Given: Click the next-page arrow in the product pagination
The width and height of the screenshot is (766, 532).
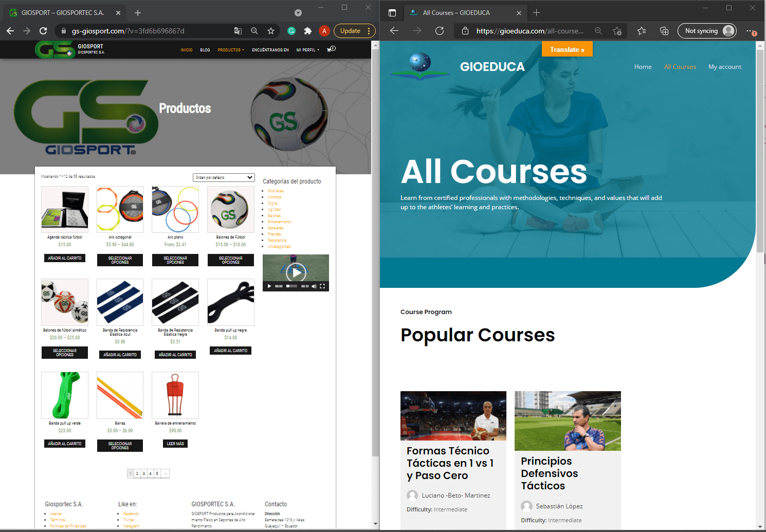Looking at the screenshot, I should point(165,473).
